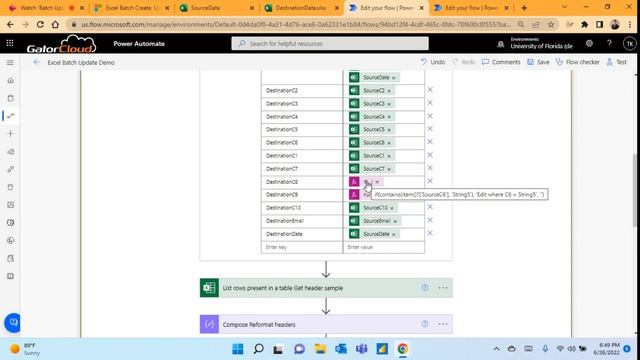Open Windows search from the taskbar
640x360 pixels.
258,349
